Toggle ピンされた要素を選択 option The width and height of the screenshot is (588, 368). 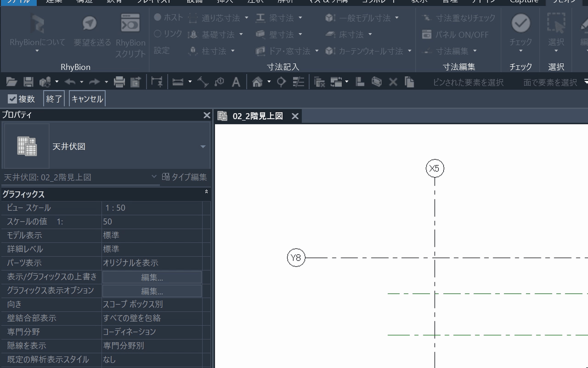click(468, 82)
